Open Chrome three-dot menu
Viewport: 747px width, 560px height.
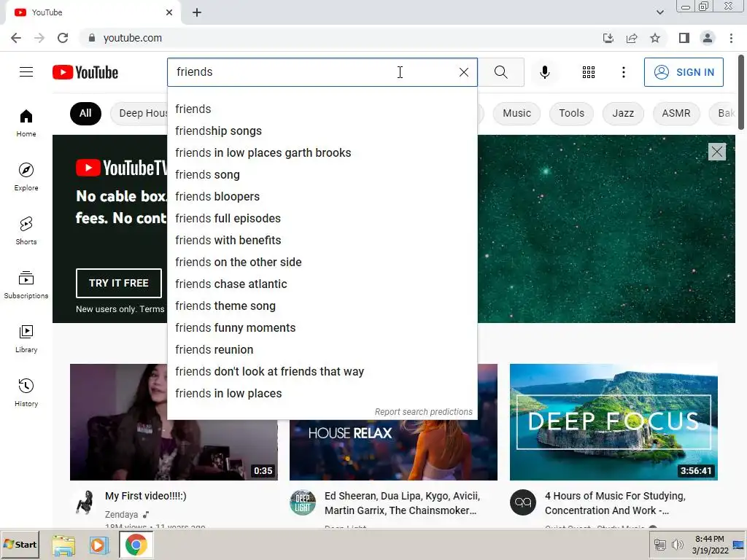tap(731, 38)
